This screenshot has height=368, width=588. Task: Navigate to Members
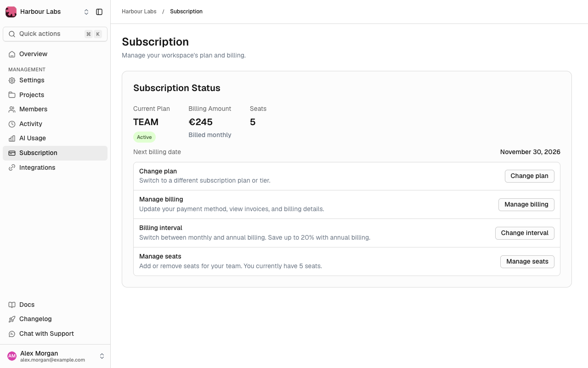pos(55,109)
